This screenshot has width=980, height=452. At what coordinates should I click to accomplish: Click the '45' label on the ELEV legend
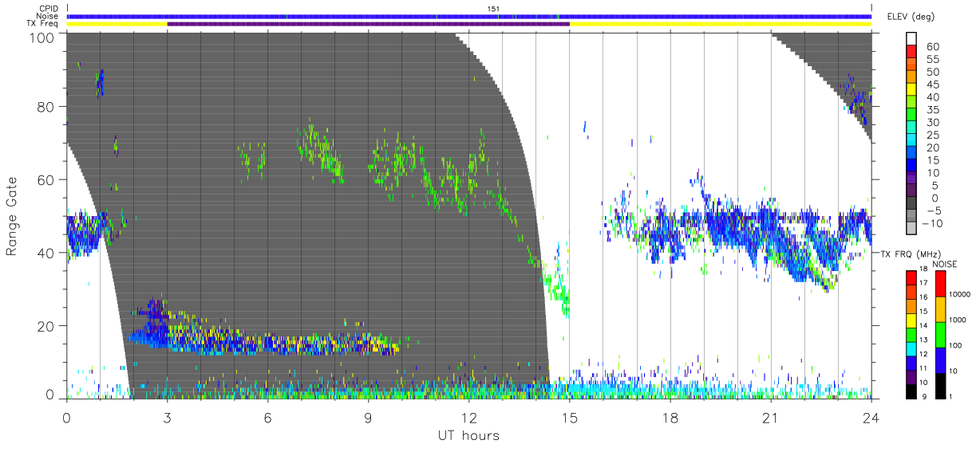click(x=932, y=85)
